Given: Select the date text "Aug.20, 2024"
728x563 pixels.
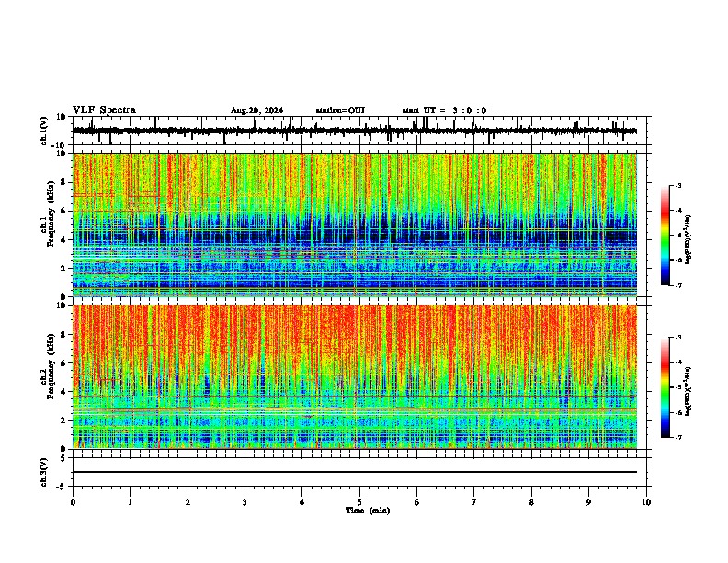Looking at the screenshot, I should (x=256, y=110).
